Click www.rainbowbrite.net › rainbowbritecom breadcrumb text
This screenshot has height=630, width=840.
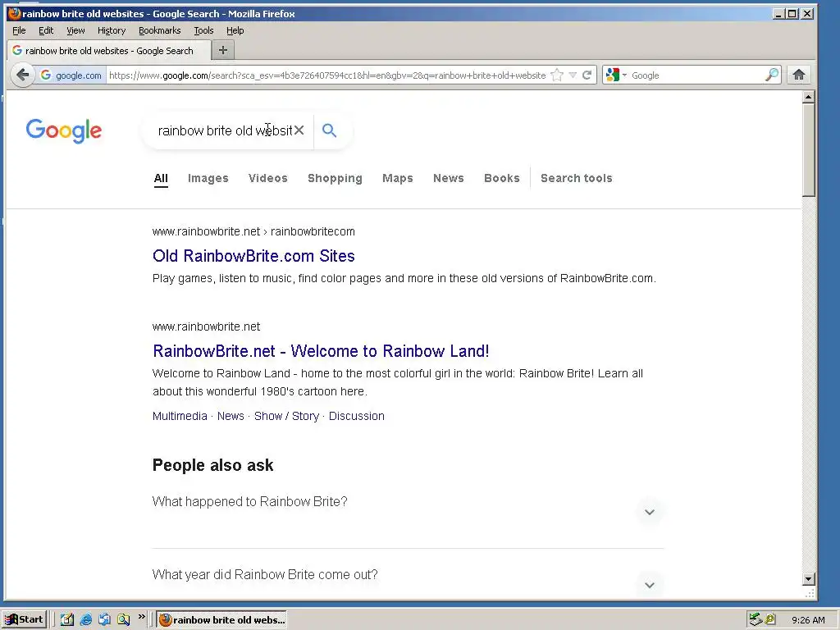(253, 231)
